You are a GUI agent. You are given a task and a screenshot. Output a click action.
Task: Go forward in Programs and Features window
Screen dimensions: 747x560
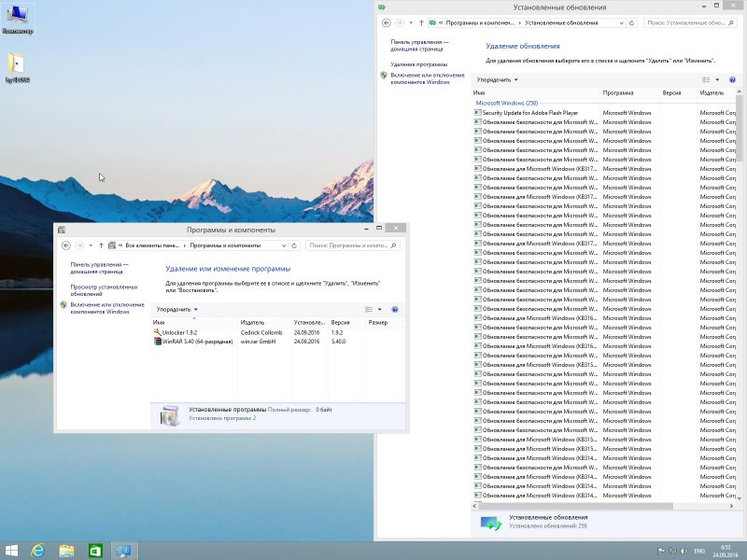[x=79, y=245]
